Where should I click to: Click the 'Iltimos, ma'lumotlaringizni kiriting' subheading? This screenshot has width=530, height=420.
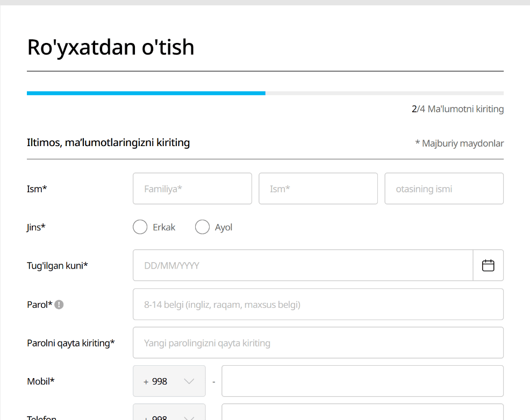[108, 142]
